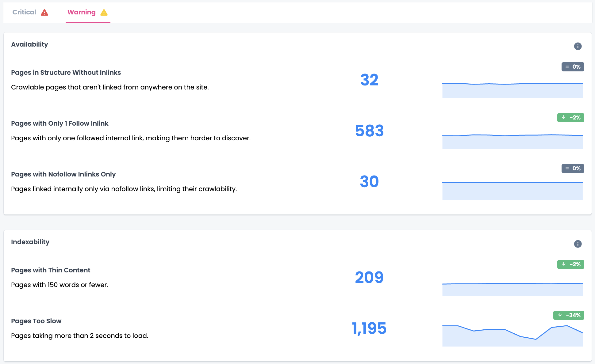Viewport: 595px width, 364px height.
Task: Open the Availability info tooltip icon
Action: coord(578,46)
